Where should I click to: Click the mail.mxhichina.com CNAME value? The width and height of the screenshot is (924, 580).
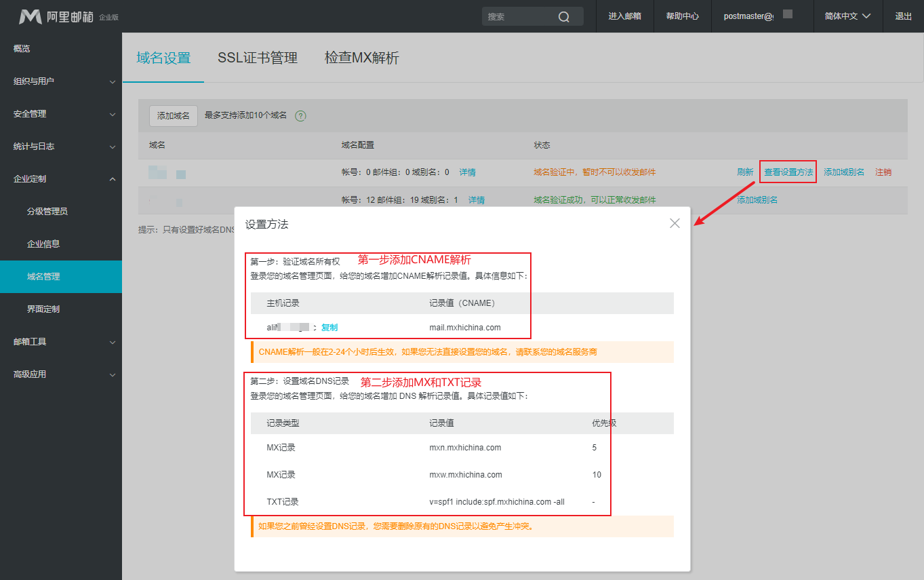[465, 328]
